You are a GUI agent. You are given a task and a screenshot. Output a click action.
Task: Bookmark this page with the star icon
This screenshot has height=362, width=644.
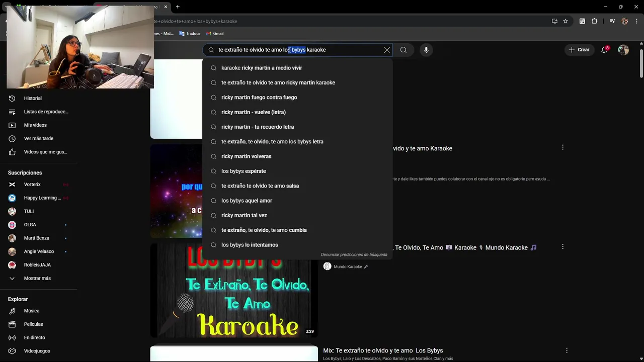click(x=566, y=21)
